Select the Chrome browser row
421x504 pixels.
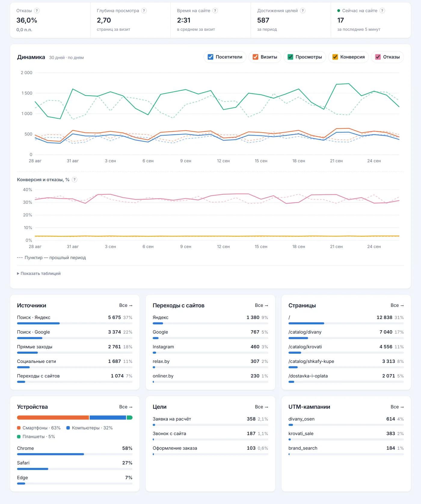point(75,451)
